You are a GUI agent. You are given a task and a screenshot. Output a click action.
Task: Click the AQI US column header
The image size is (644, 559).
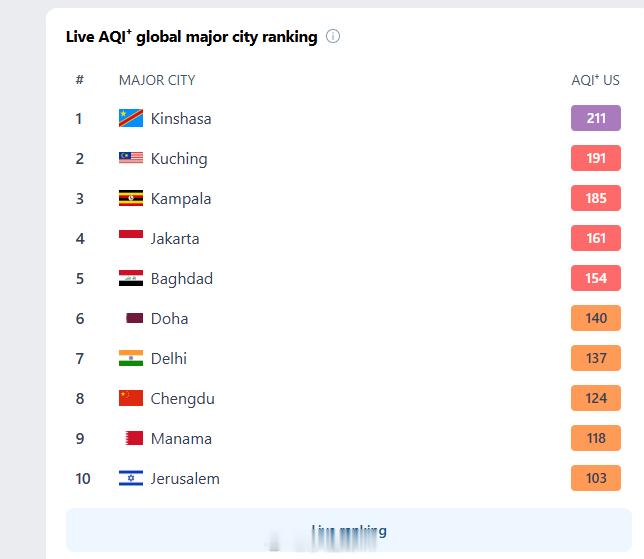pos(596,80)
